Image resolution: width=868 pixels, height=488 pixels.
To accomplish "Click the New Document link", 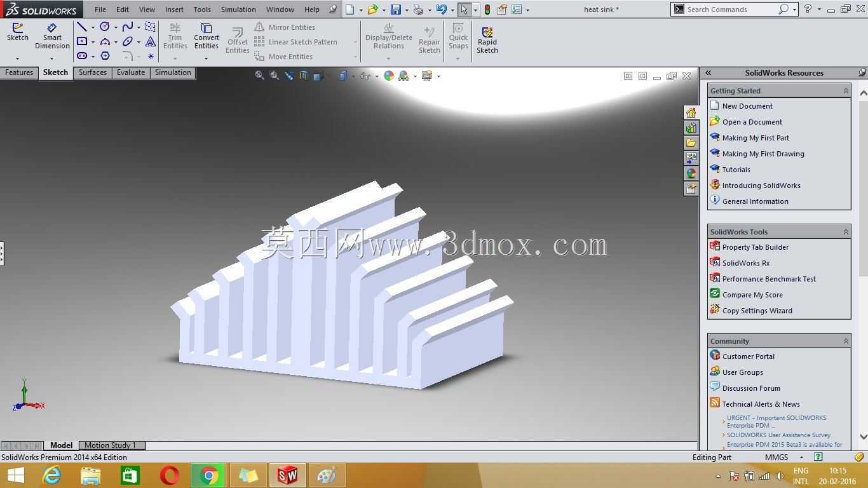I will coord(747,106).
